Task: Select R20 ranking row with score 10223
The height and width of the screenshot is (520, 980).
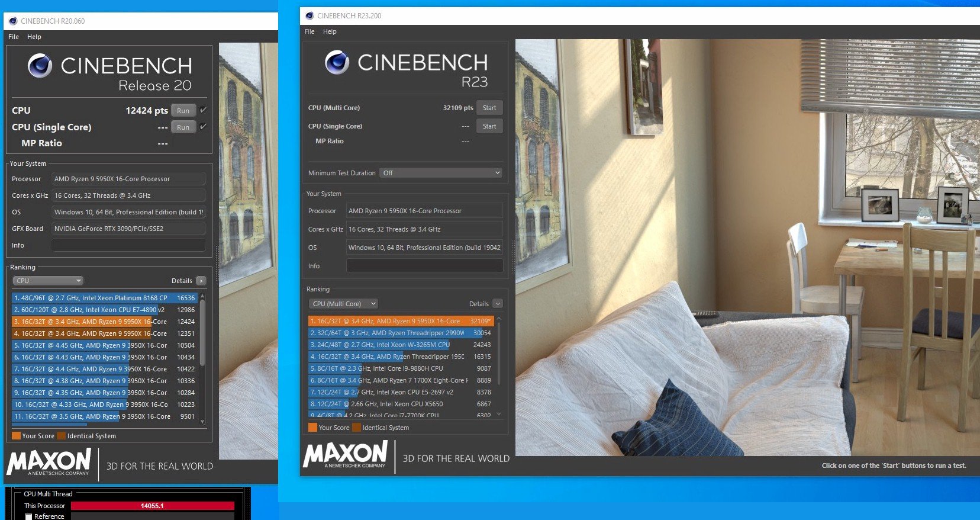Action: (105, 405)
